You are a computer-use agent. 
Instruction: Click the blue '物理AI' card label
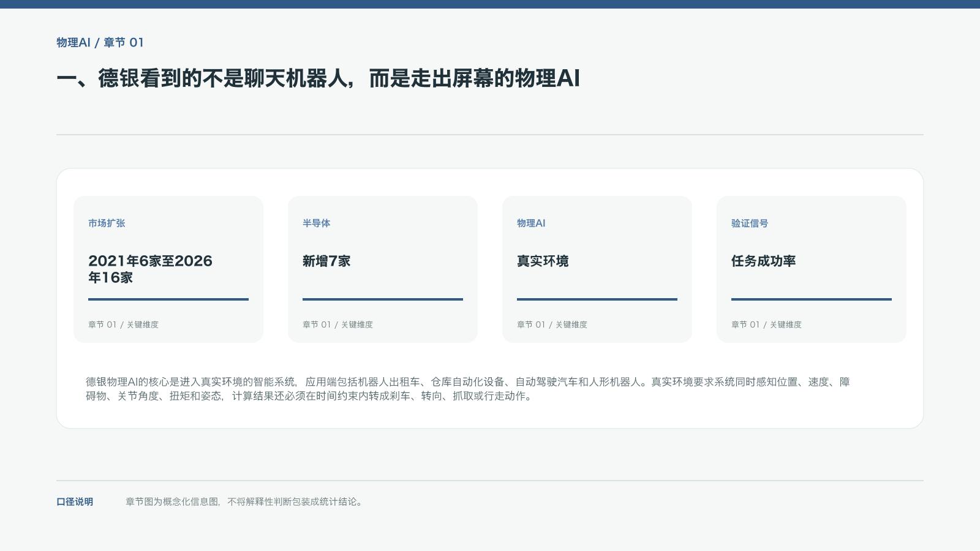coord(531,223)
